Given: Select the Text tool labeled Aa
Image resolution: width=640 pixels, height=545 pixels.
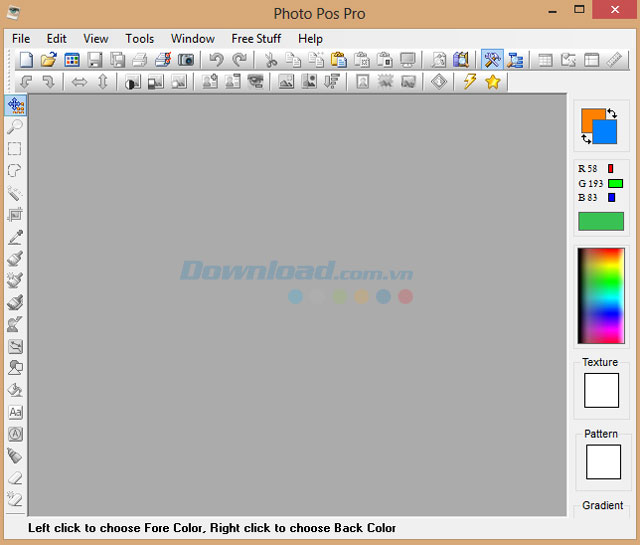Looking at the screenshot, I should (15, 412).
